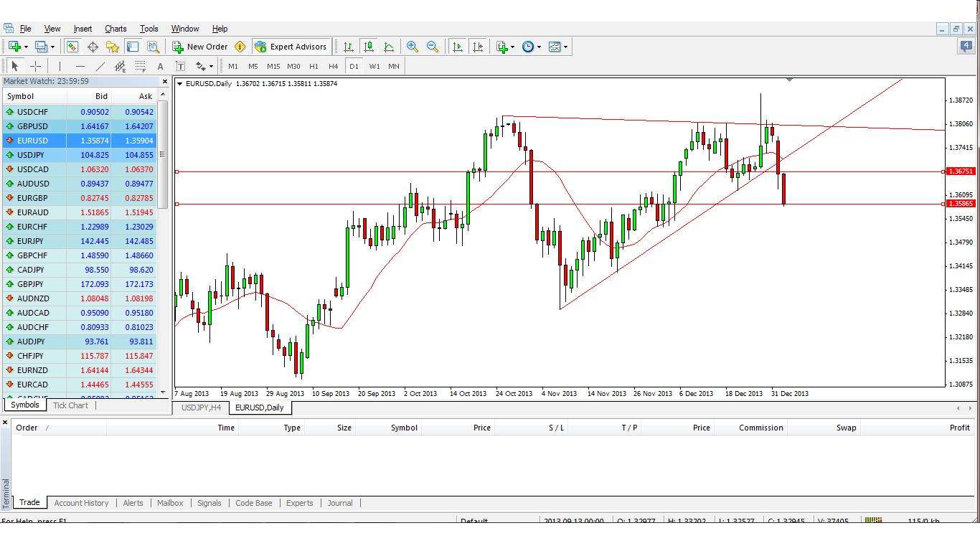Switch chart timeframe to H4

[333, 66]
